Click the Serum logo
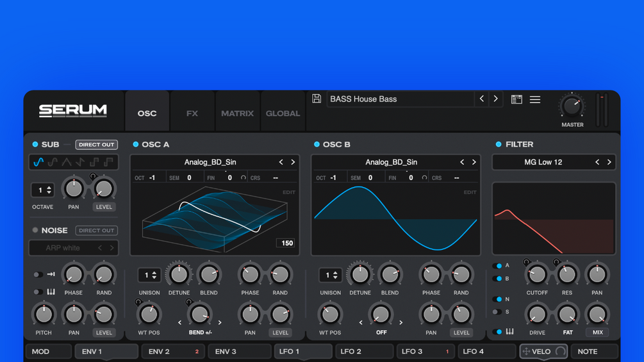The width and height of the screenshot is (644, 362). click(72, 110)
